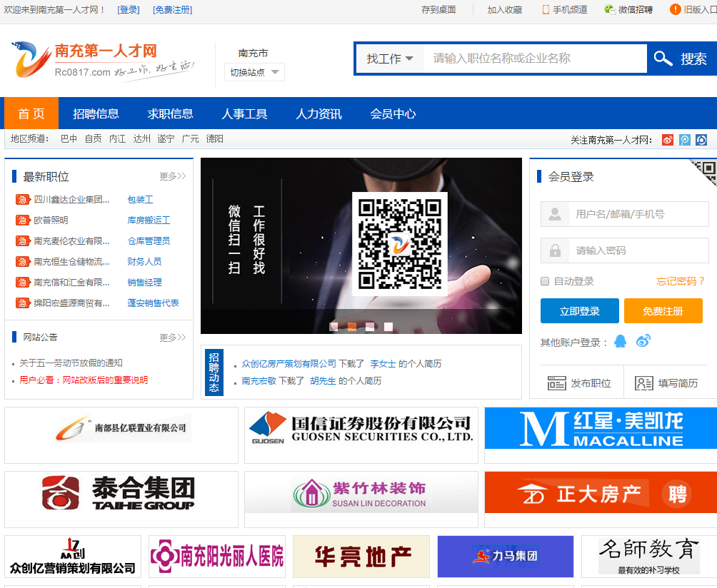Open the 找工作 search type dropdown
This screenshot has width=717, height=588.
[x=390, y=59]
